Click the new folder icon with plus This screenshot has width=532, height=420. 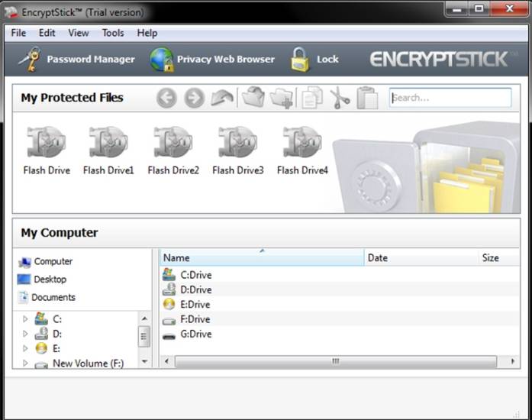coord(282,98)
